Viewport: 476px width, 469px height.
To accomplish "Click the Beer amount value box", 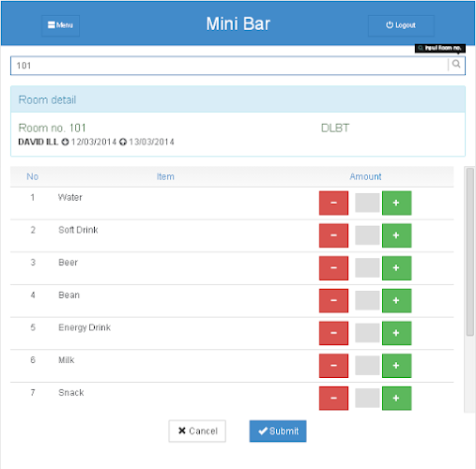I will click(x=367, y=268).
